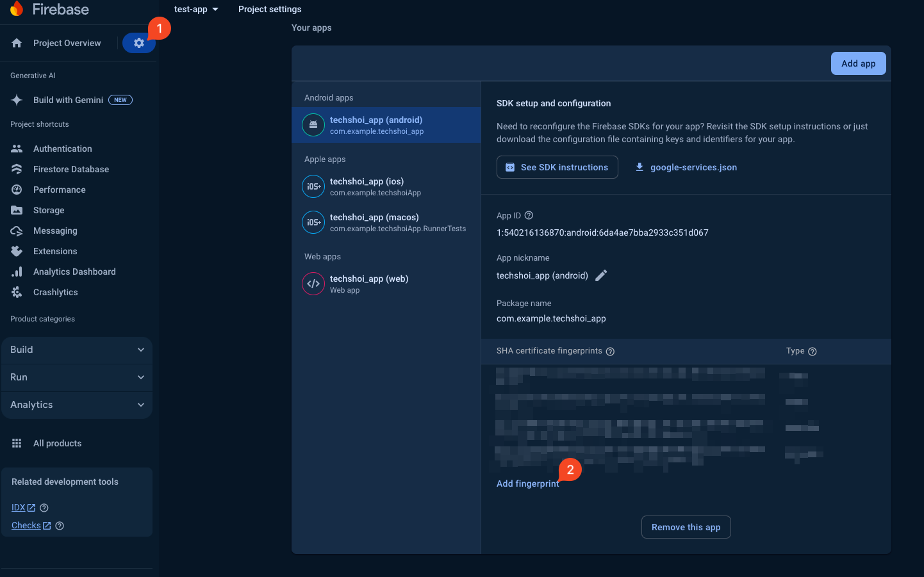Image resolution: width=924 pixels, height=577 pixels.
Task: Open Storage section
Action: [x=49, y=210]
